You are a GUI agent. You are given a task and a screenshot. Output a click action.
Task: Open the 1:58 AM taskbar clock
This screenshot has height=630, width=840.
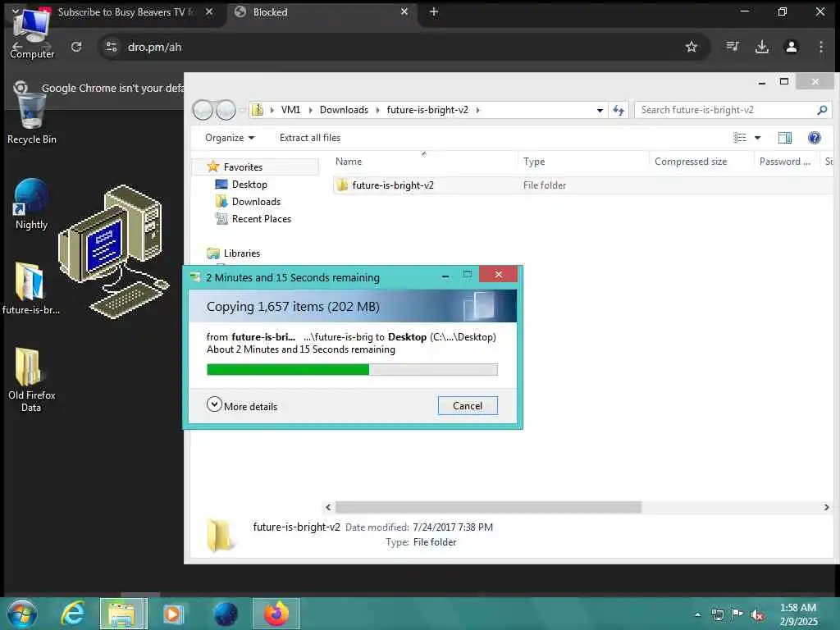click(797, 614)
